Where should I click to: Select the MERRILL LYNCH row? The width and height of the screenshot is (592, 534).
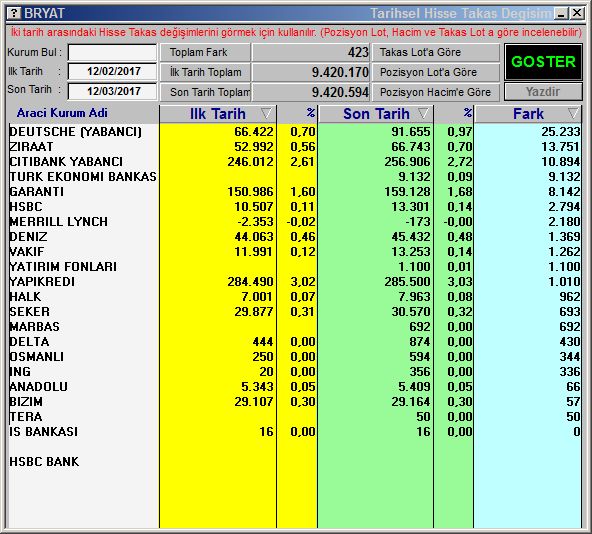295,222
